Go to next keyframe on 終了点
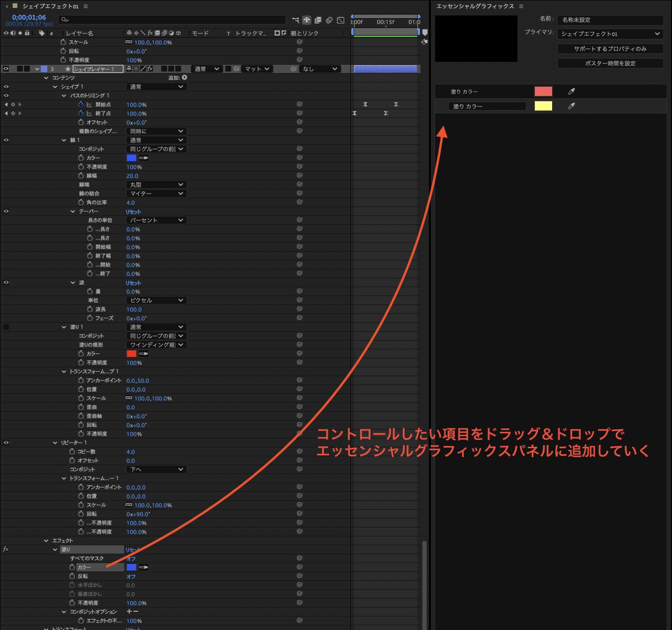 (20, 113)
